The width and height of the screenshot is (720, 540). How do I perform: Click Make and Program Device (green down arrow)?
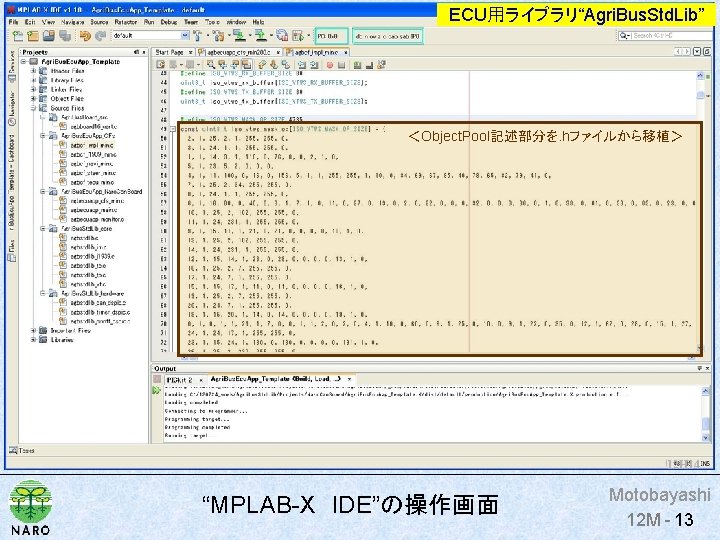click(239, 35)
